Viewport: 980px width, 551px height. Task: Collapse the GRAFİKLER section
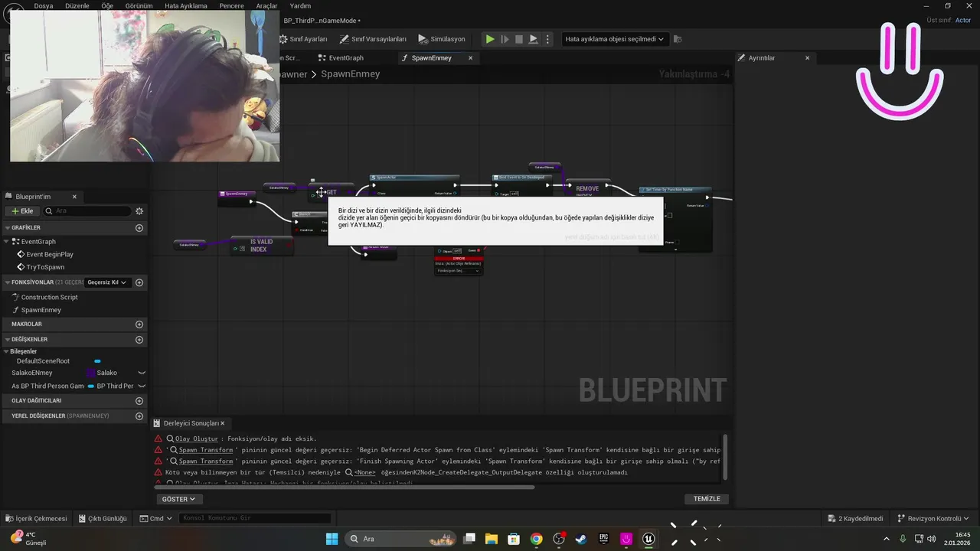click(7, 228)
